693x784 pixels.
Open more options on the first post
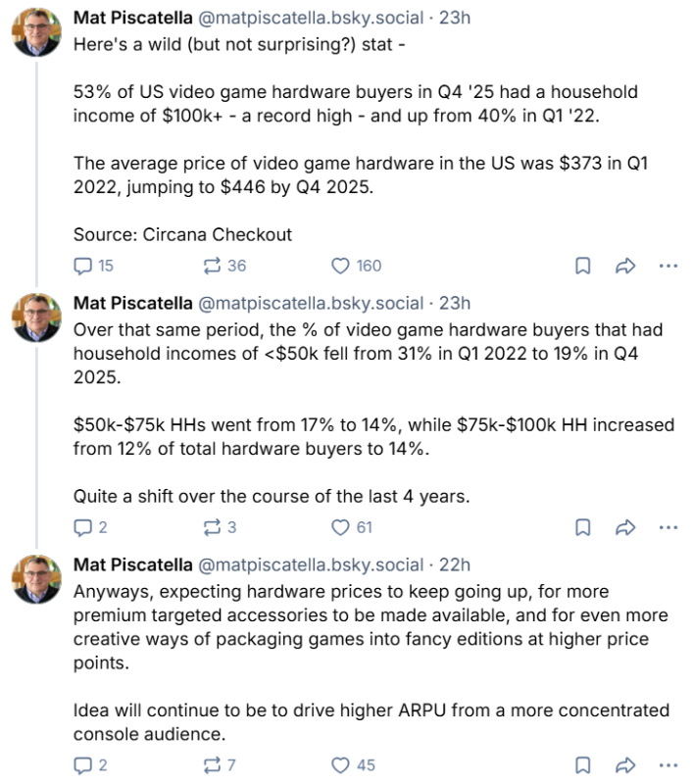668,266
